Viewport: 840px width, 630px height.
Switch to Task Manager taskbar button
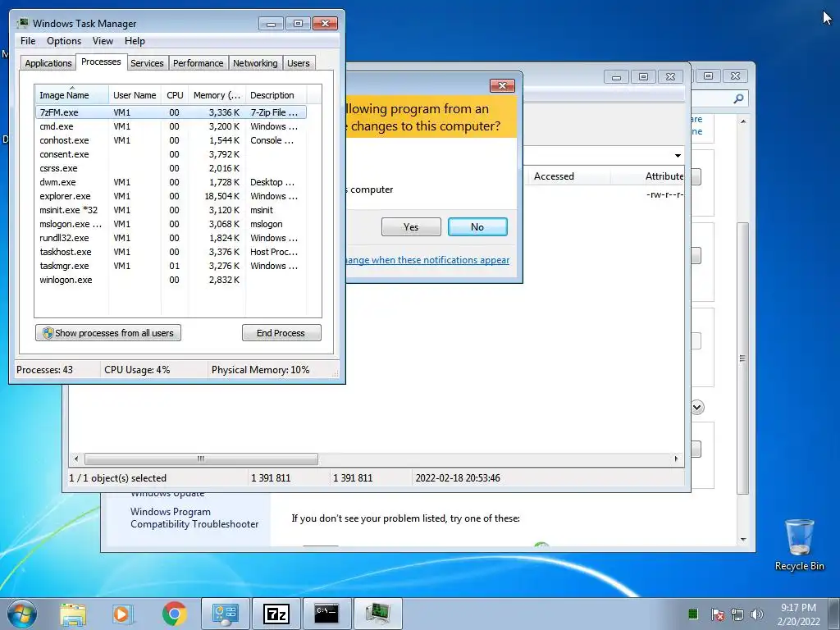click(377, 614)
